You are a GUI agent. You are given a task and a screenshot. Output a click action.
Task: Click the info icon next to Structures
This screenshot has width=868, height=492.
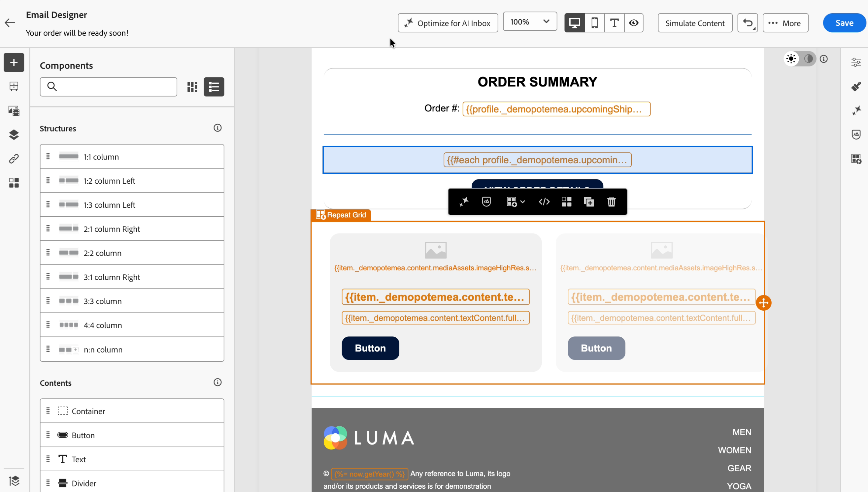point(217,128)
